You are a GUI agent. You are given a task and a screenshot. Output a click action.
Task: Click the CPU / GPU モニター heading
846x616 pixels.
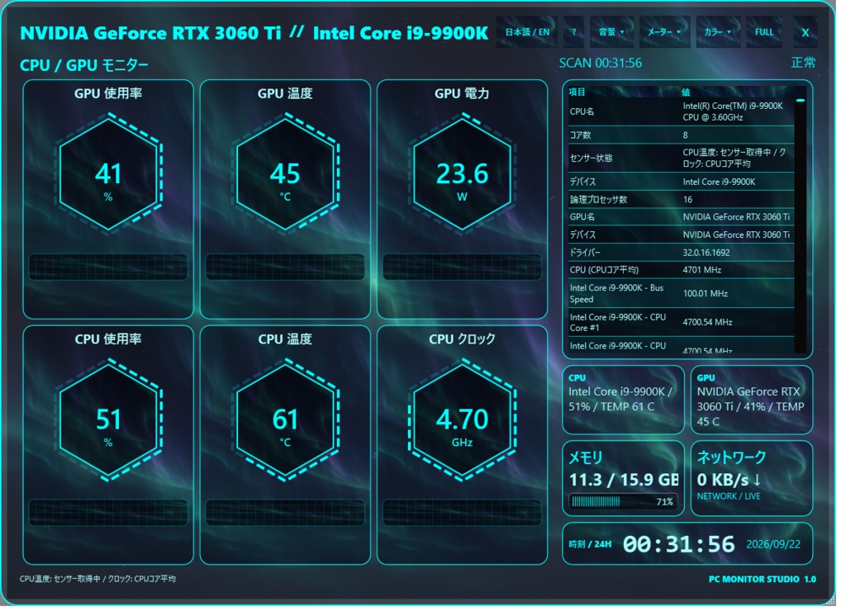(85, 66)
